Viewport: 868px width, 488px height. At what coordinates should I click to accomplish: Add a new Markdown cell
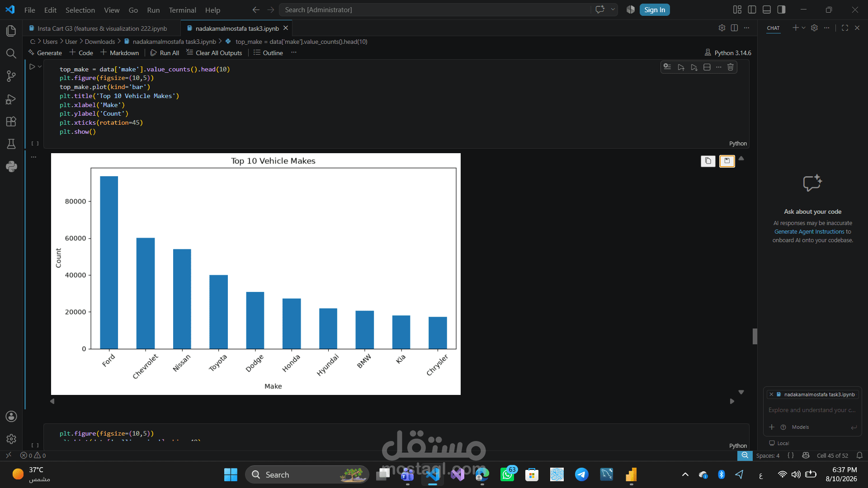point(119,53)
